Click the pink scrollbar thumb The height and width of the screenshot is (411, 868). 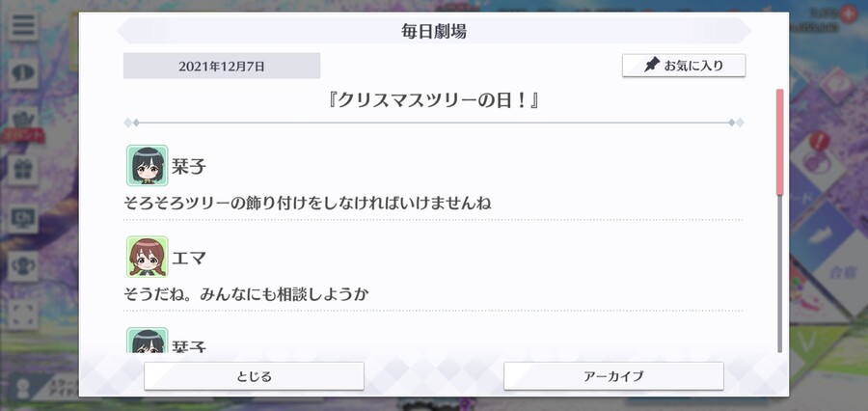779,143
